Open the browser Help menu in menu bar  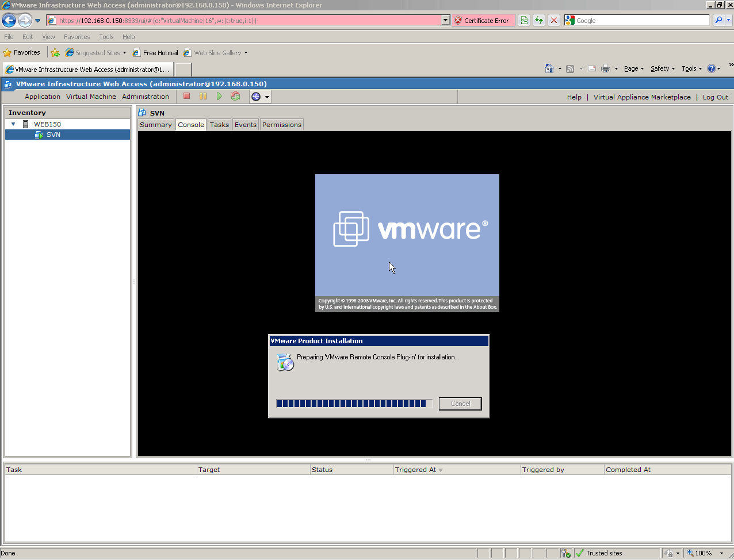[x=129, y=37]
